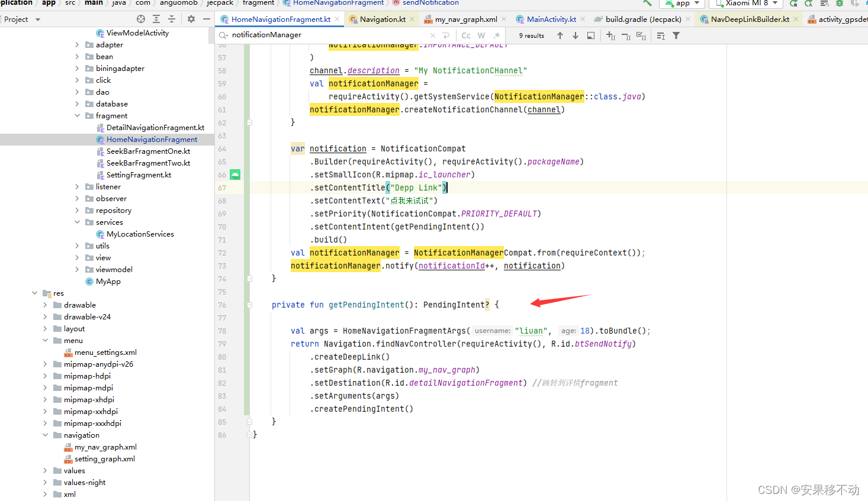868x501 pixels.
Task: Enable regex (.*) search mode
Action: click(x=497, y=35)
